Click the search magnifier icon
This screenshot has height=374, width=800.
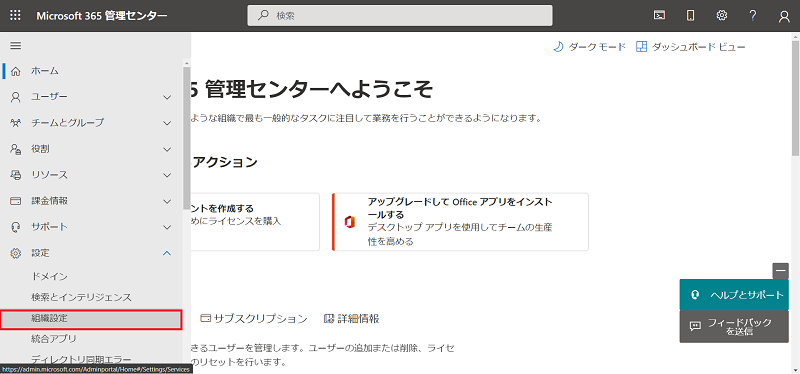pyautogui.click(x=263, y=15)
